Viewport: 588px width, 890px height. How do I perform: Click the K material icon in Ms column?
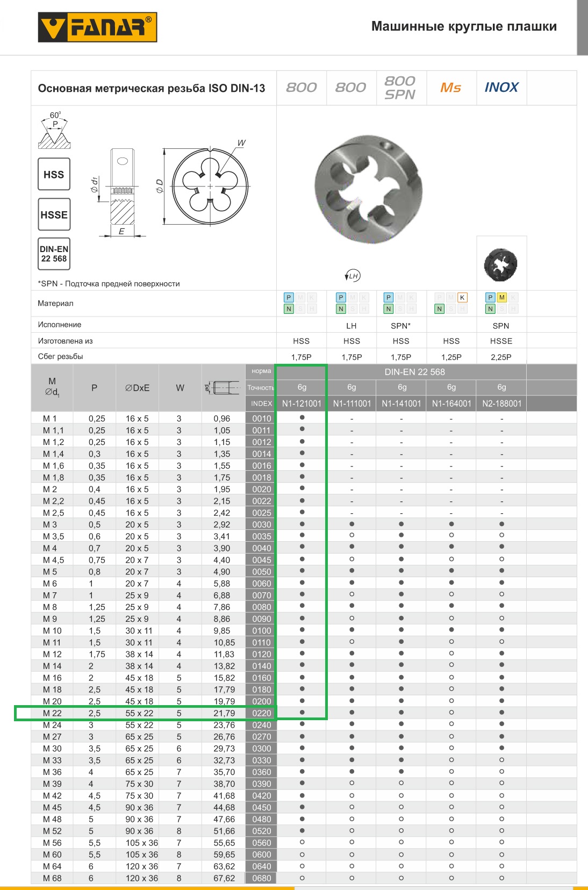pyautogui.click(x=462, y=298)
